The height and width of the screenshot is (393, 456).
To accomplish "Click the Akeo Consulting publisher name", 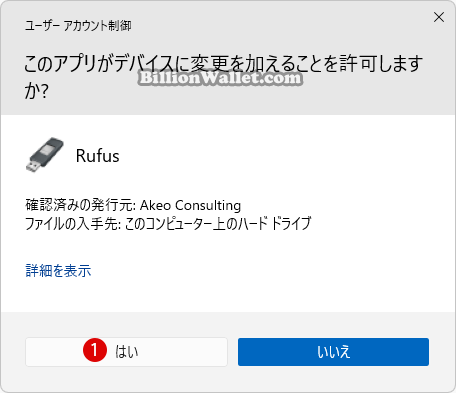I will pos(190,205).
